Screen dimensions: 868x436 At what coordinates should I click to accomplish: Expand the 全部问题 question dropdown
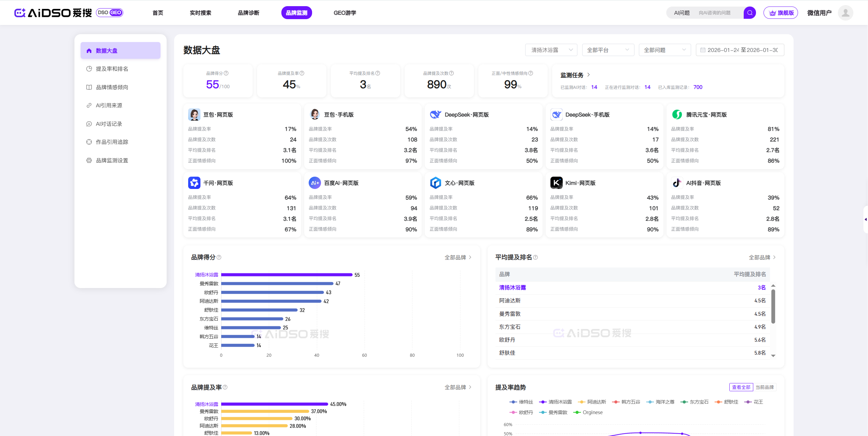pos(664,50)
